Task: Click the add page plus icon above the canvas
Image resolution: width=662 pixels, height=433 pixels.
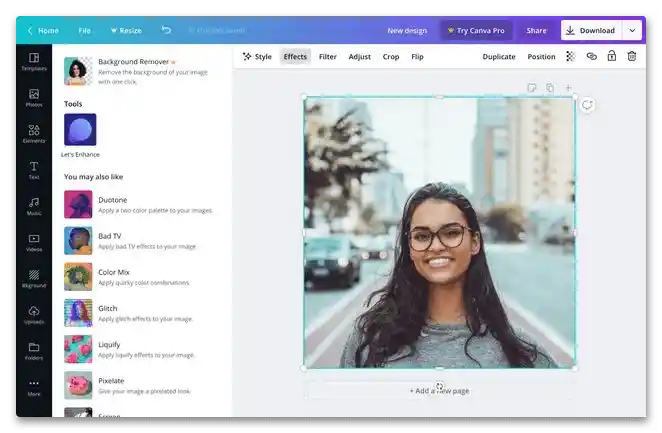Action: pyautogui.click(x=568, y=88)
